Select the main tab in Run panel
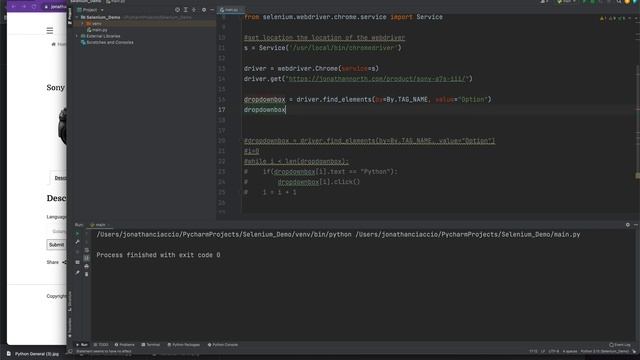640x360 pixels. click(100, 225)
